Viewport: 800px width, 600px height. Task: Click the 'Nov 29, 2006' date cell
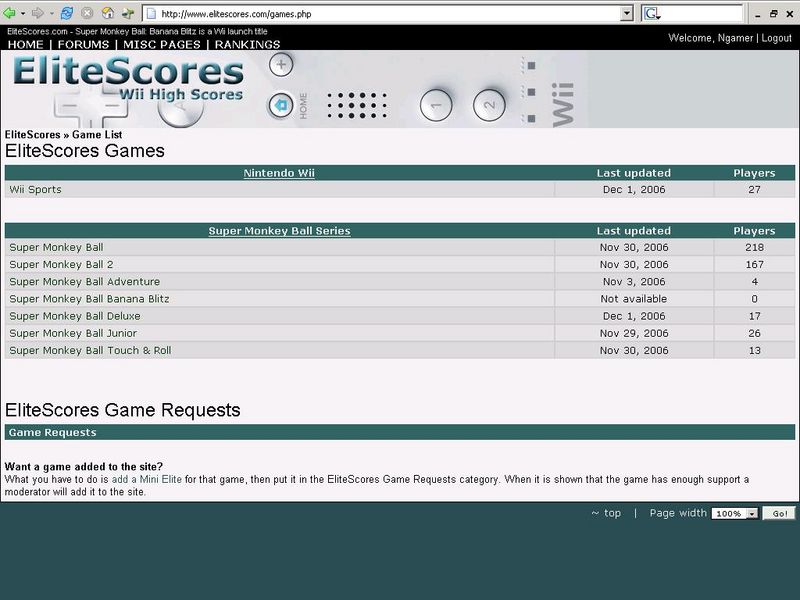(634, 333)
